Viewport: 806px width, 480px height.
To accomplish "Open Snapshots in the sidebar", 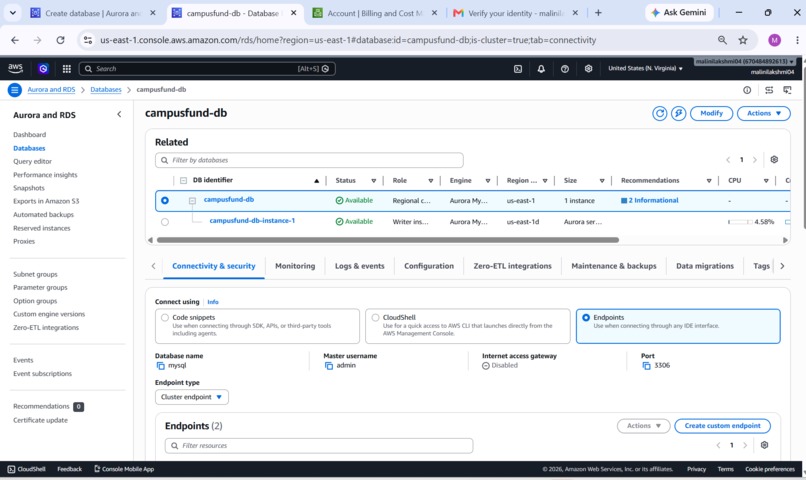I will coord(29,188).
